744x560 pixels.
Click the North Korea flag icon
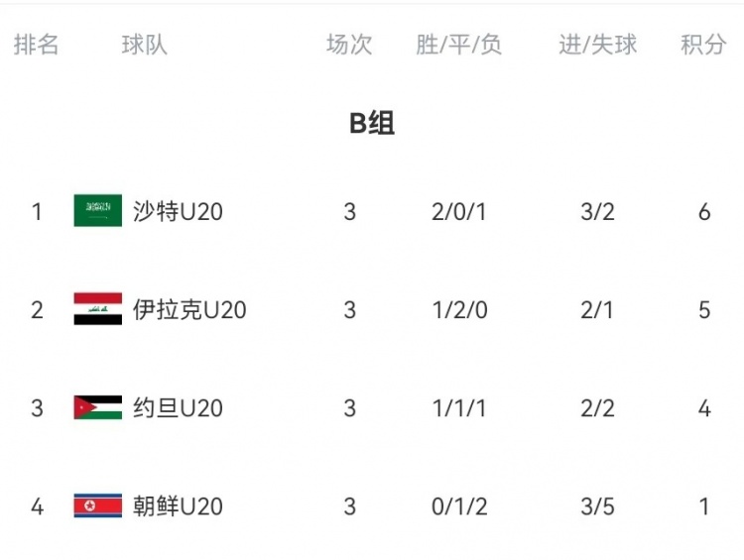[x=97, y=506]
